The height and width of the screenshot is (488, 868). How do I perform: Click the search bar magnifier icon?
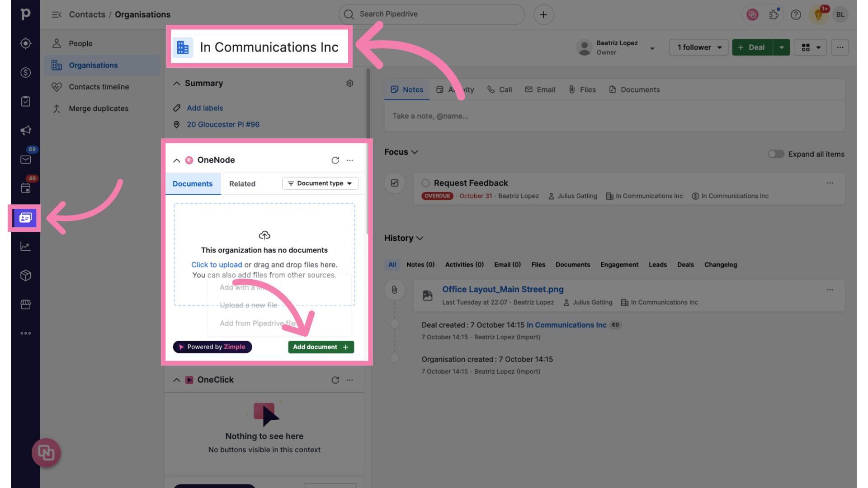[x=348, y=14]
